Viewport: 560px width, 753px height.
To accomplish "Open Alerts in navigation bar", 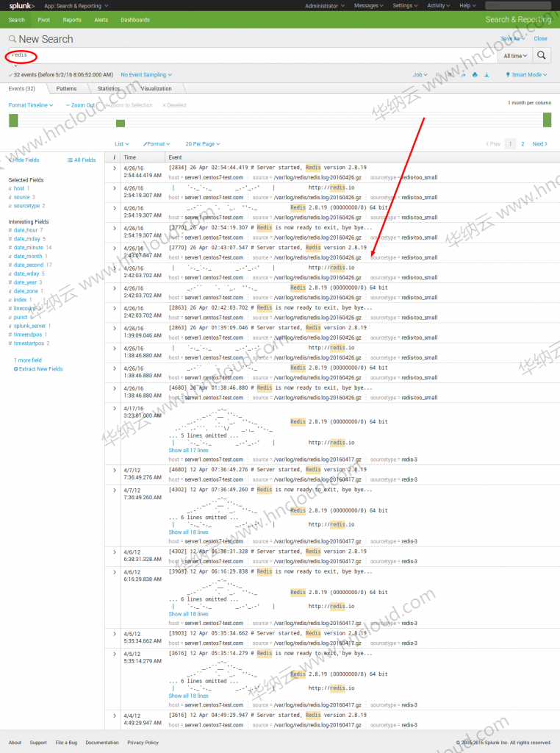I will pos(101,20).
